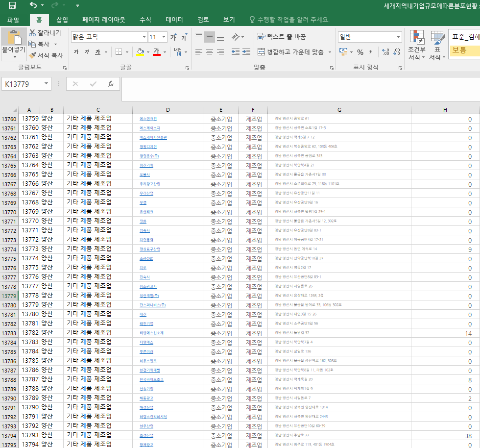Open the 글꼴 font dialog launcher
Viewport: 480px width, 448px height.
pos(187,68)
